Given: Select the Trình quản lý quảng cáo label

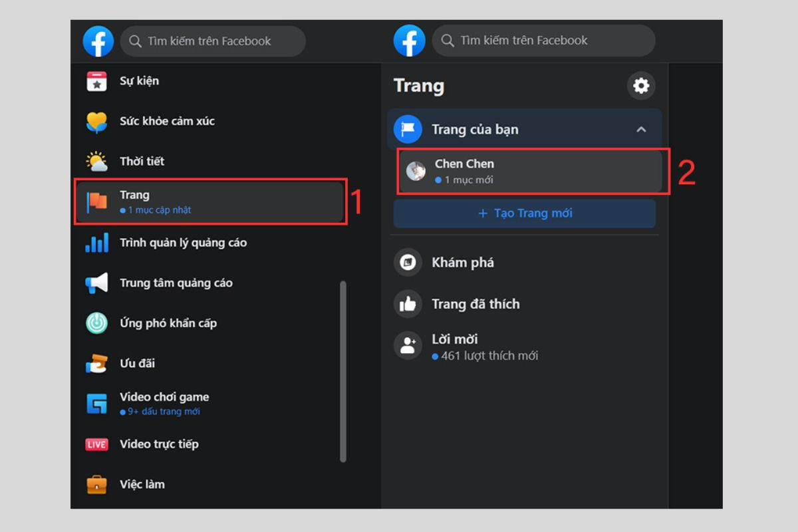Looking at the screenshot, I should coord(183,243).
